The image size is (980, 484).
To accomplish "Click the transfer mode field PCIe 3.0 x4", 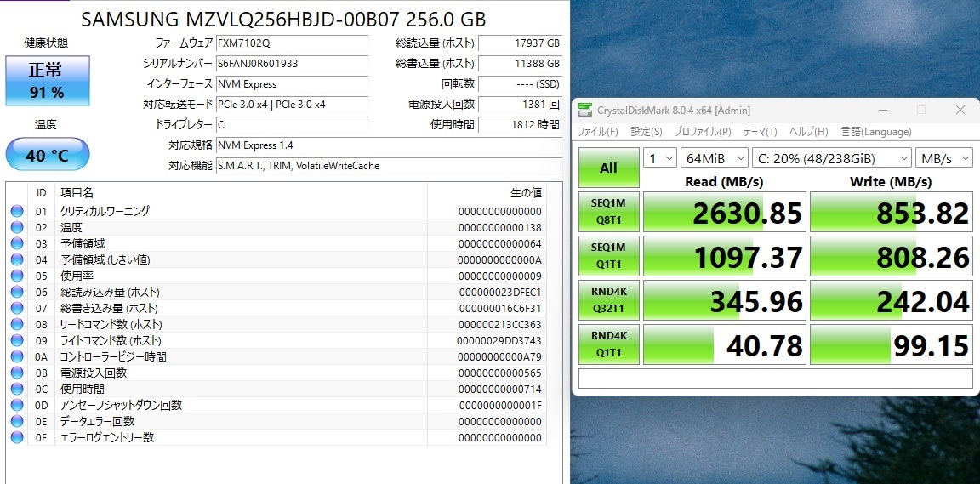I will (x=292, y=105).
